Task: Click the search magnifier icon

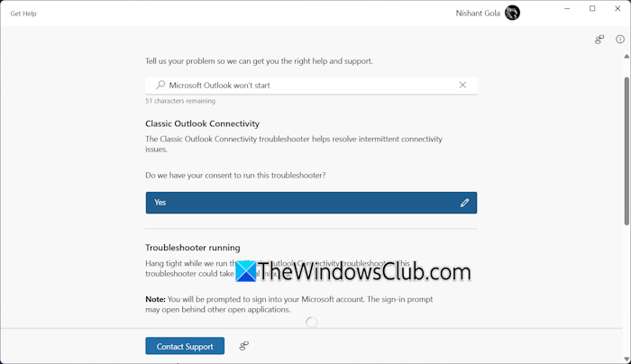Action: [160, 85]
